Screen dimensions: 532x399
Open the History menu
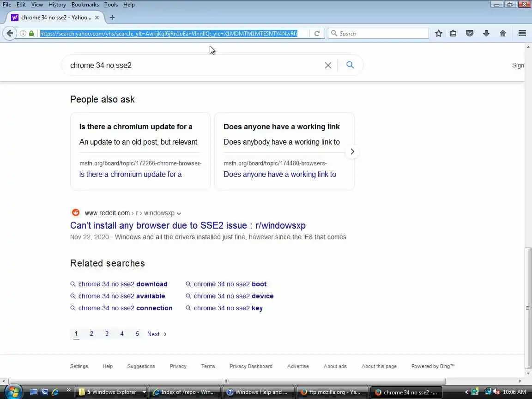click(x=57, y=5)
